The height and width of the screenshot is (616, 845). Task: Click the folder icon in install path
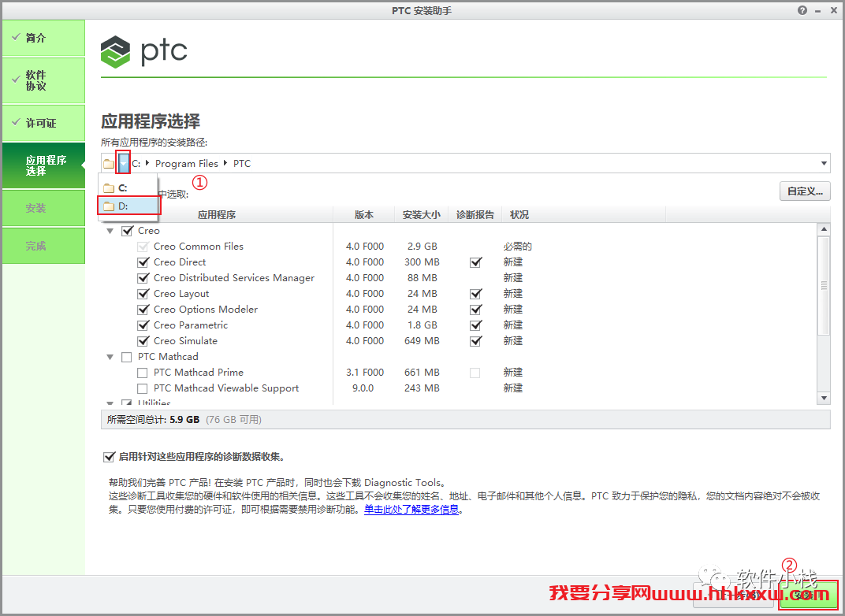[109, 163]
